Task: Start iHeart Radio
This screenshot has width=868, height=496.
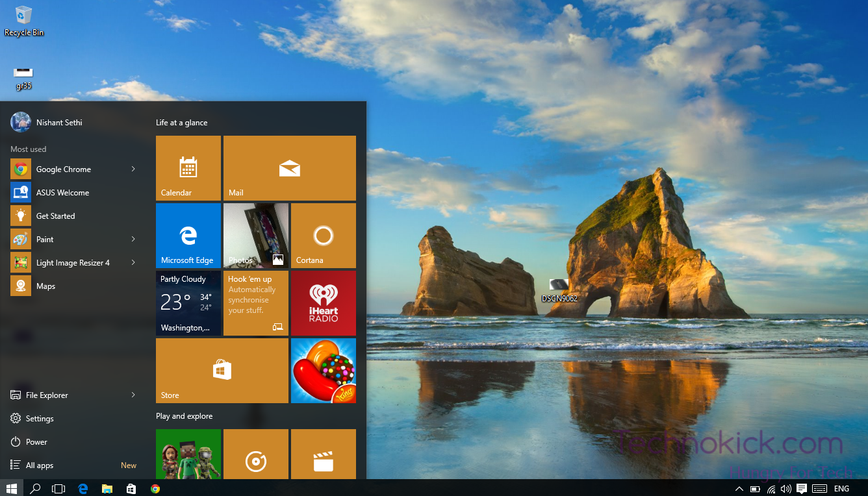Action: point(323,303)
